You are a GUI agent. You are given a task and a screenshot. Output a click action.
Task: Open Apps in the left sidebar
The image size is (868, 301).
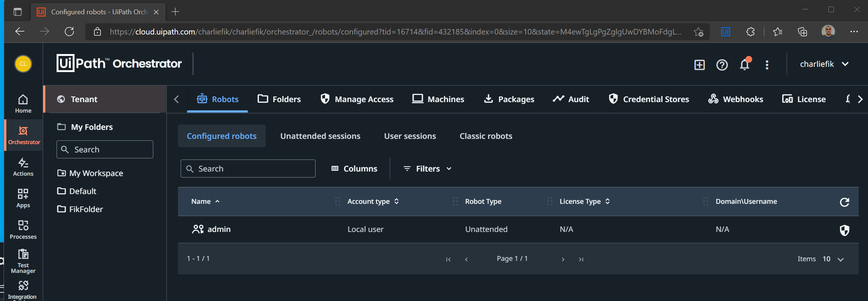(23, 199)
